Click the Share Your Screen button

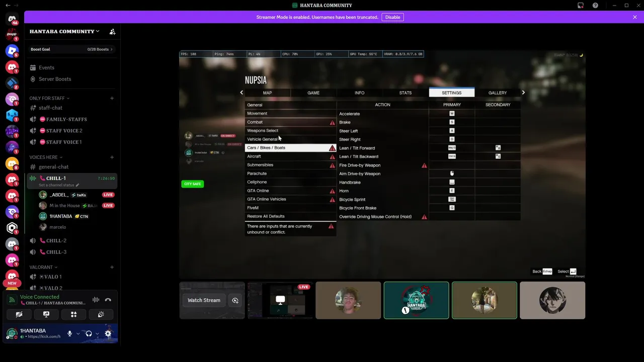[x=46, y=314]
